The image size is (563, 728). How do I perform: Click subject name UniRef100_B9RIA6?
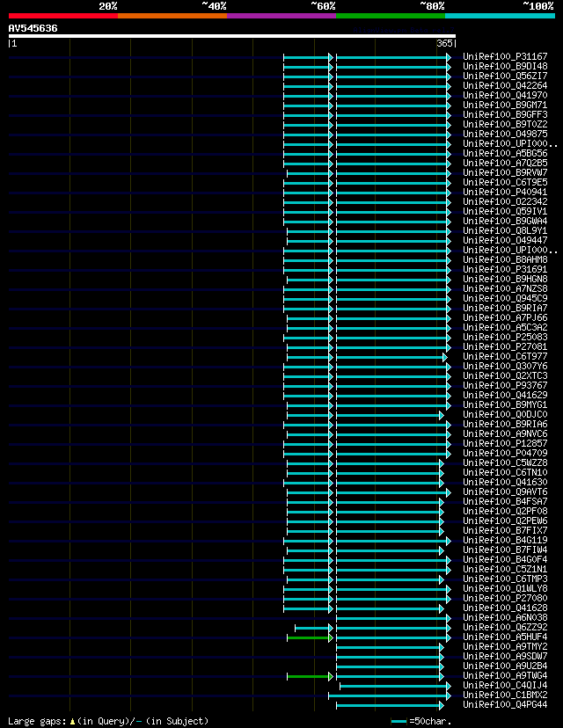pyautogui.click(x=505, y=424)
